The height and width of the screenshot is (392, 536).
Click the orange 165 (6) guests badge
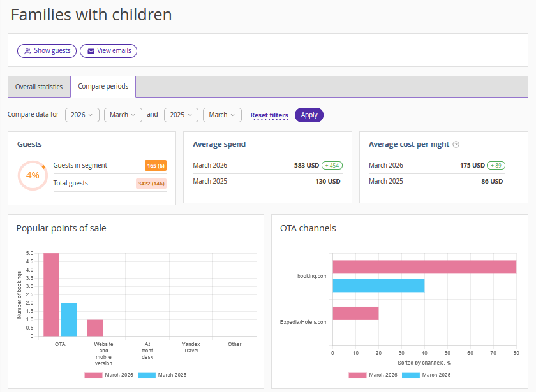[156, 166]
